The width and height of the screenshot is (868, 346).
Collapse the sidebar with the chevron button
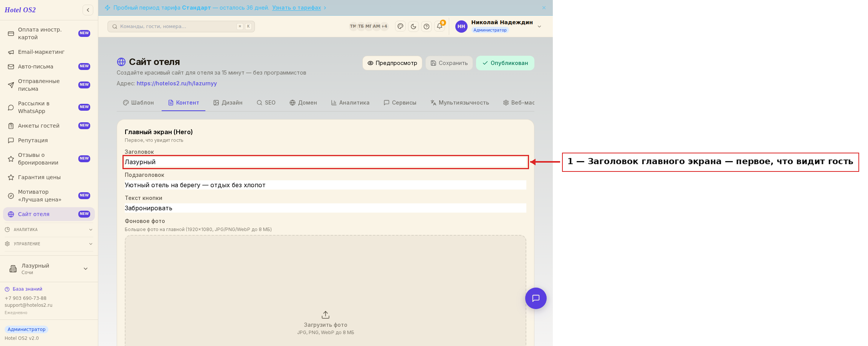click(88, 10)
